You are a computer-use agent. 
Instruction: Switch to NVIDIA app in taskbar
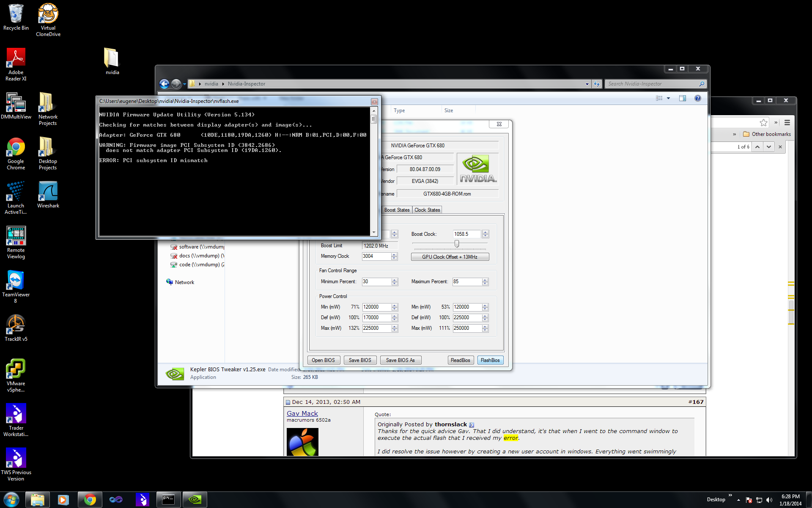[x=195, y=500]
